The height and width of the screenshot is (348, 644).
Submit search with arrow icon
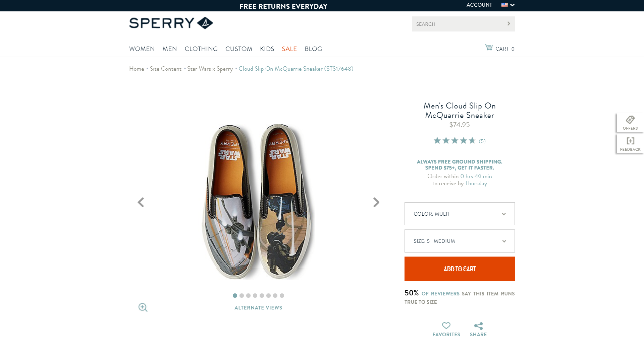[508, 24]
